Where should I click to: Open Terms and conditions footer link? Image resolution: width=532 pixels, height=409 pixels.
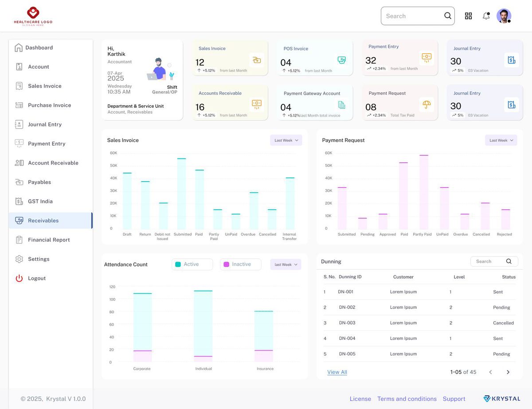(x=407, y=399)
